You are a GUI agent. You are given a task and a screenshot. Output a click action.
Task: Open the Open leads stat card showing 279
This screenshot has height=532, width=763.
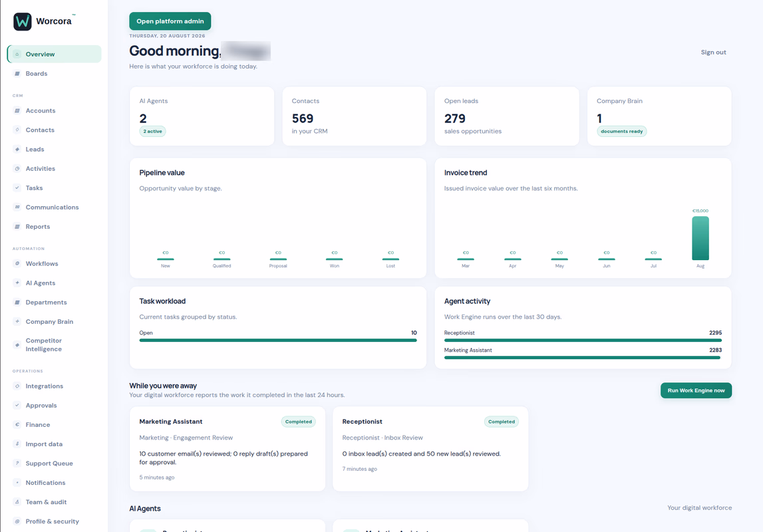click(506, 116)
